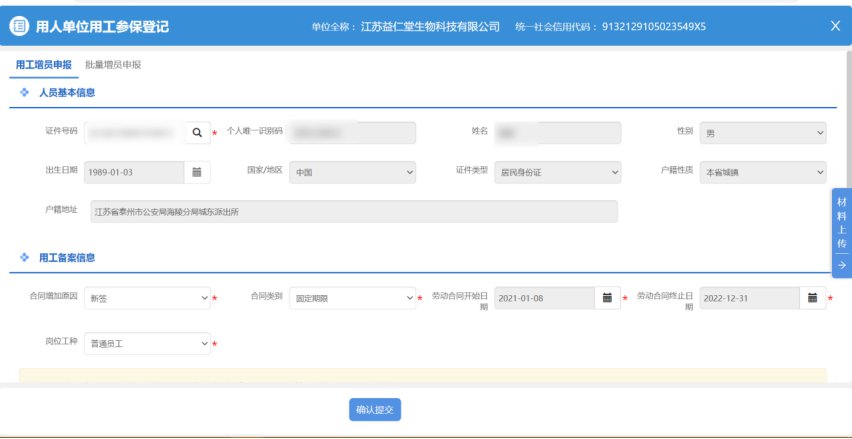Viewport: 852px width, 439px height.
Task: Open the 材料上传 side panel
Action: coord(841,222)
